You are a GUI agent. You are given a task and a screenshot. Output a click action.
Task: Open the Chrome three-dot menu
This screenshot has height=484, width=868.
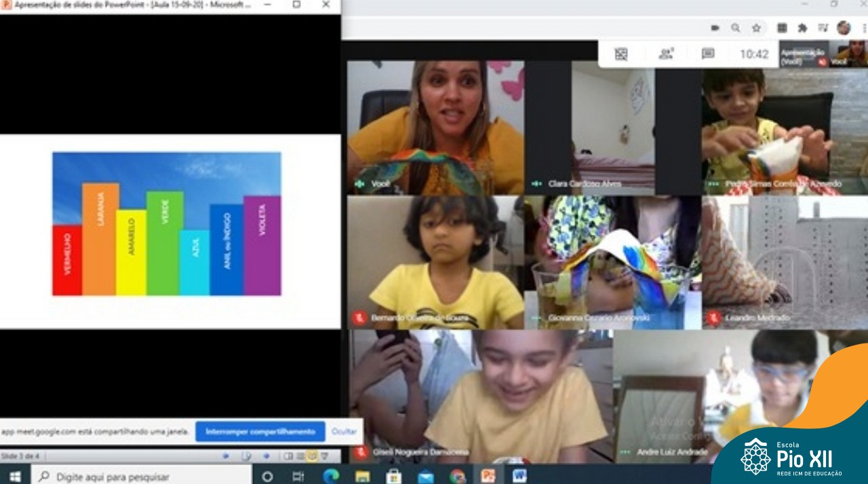864,28
